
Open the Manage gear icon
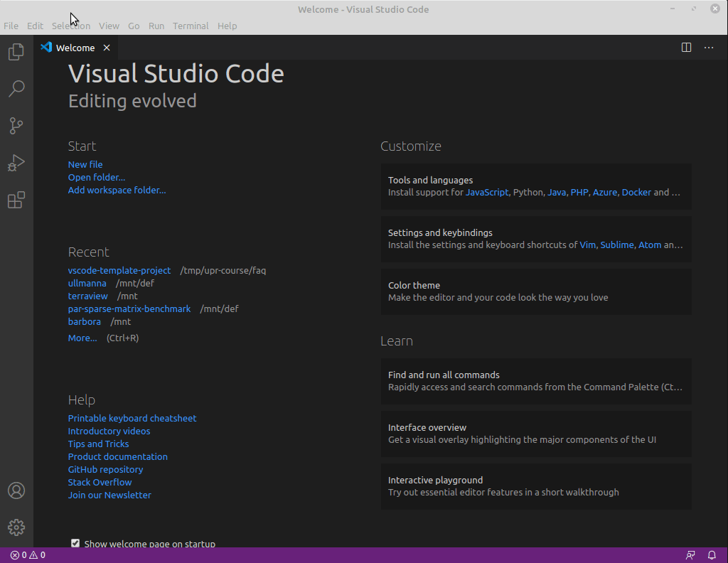(x=16, y=527)
